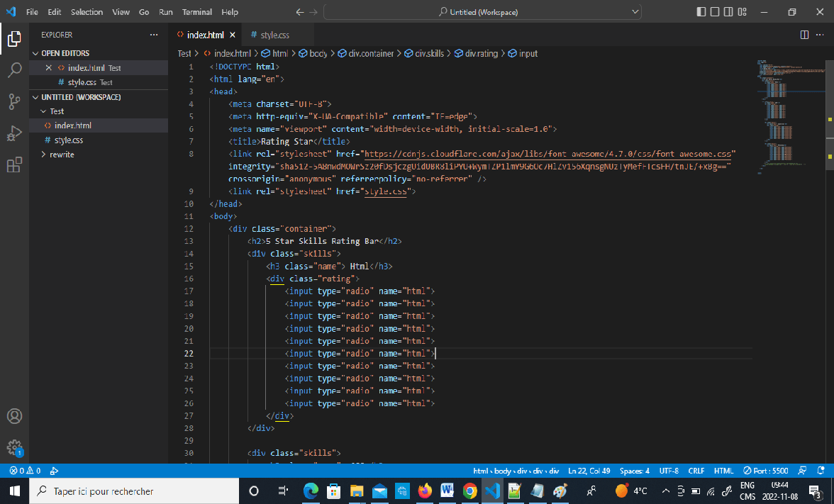Follow the style.css href link in the code

coord(386,191)
